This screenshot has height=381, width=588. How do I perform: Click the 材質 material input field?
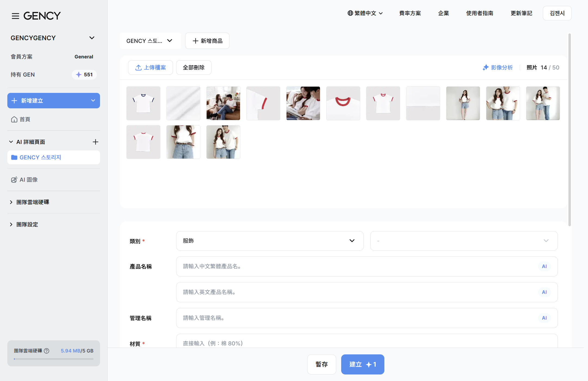tap(367, 341)
